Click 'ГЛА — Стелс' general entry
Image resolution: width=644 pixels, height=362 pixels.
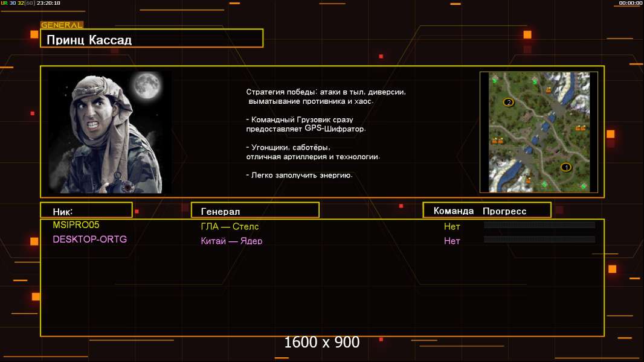point(230,226)
